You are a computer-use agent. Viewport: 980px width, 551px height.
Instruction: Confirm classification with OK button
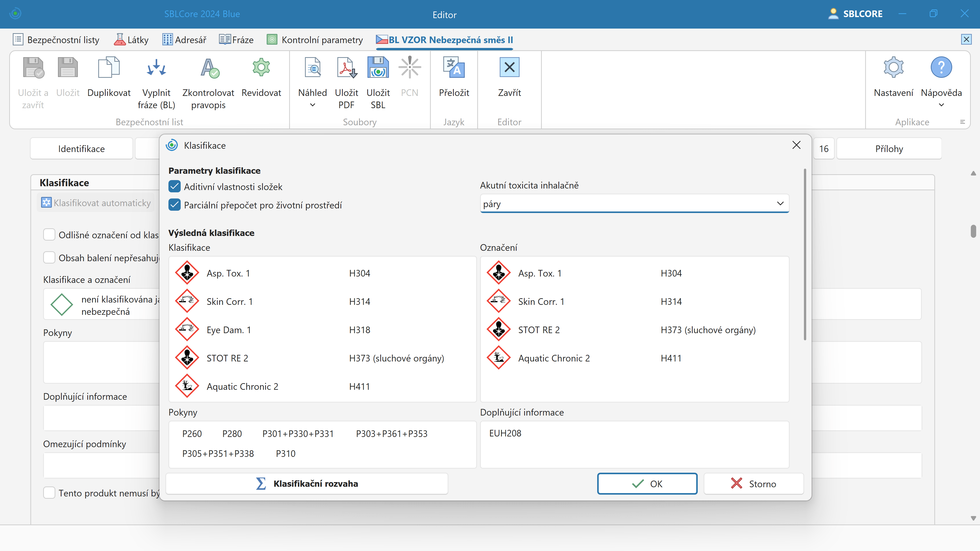point(647,484)
